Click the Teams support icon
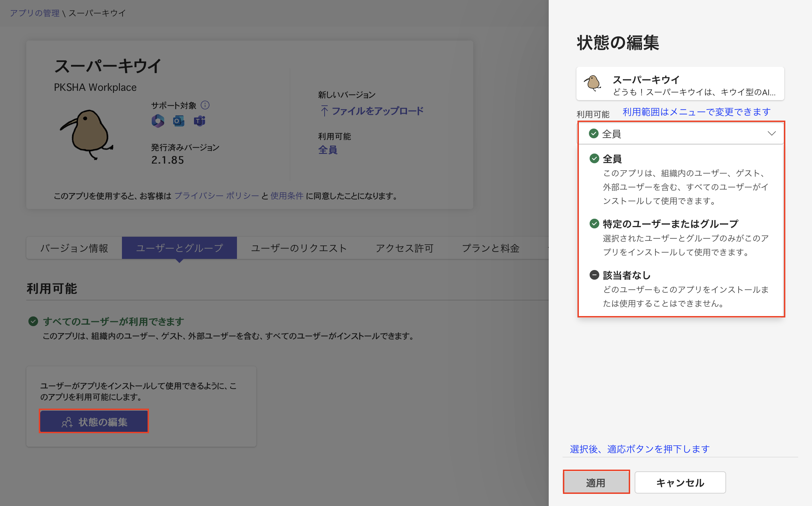812x506 pixels. click(x=200, y=121)
